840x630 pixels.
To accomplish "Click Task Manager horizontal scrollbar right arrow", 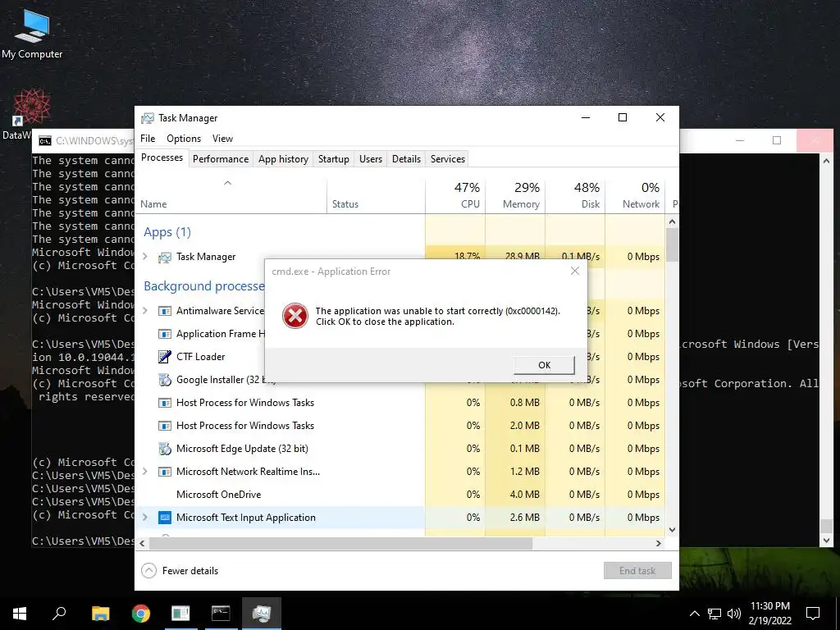I will pyautogui.click(x=659, y=543).
